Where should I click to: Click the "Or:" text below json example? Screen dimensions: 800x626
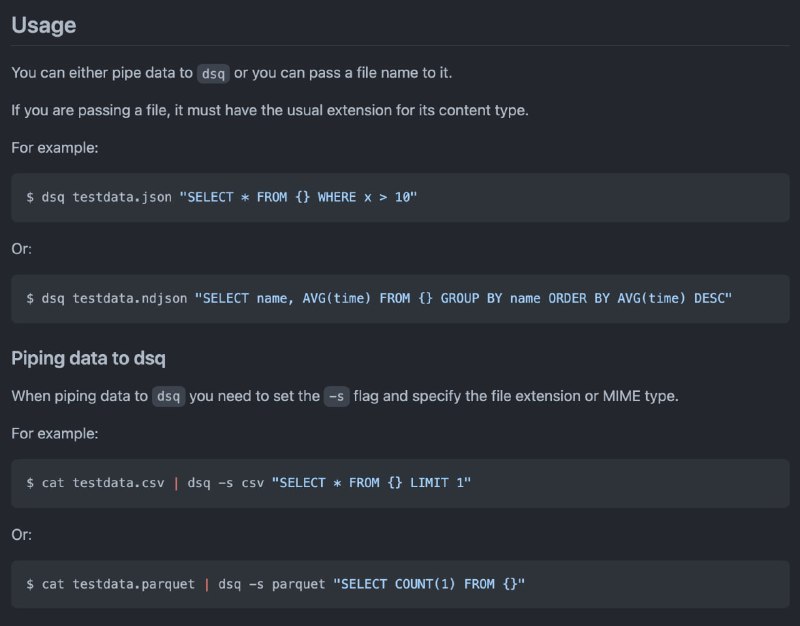pyautogui.click(x=21, y=249)
